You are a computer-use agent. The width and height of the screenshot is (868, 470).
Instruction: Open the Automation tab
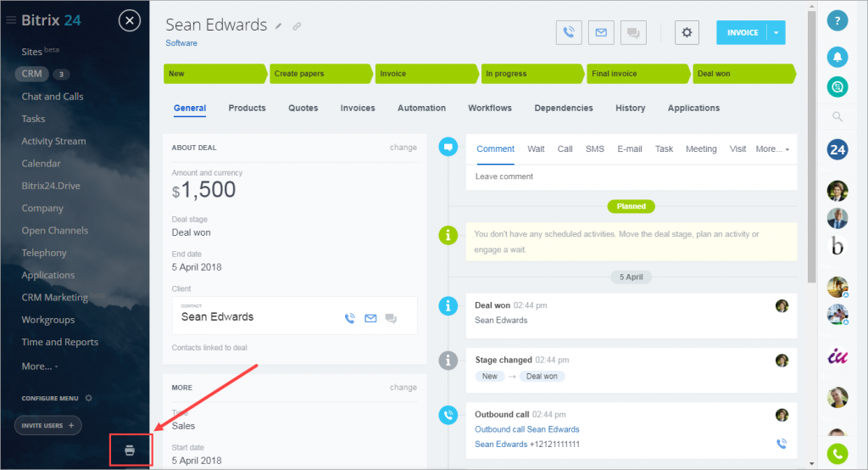421,108
